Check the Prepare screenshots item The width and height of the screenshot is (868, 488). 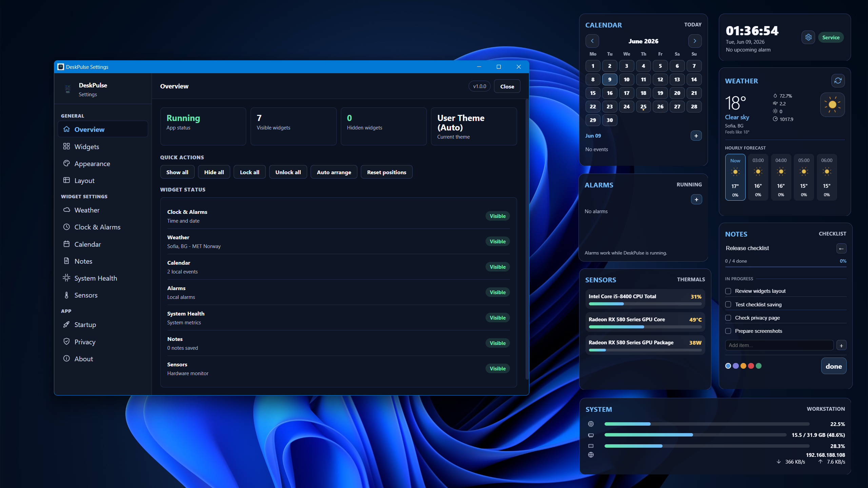click(728, 331)
